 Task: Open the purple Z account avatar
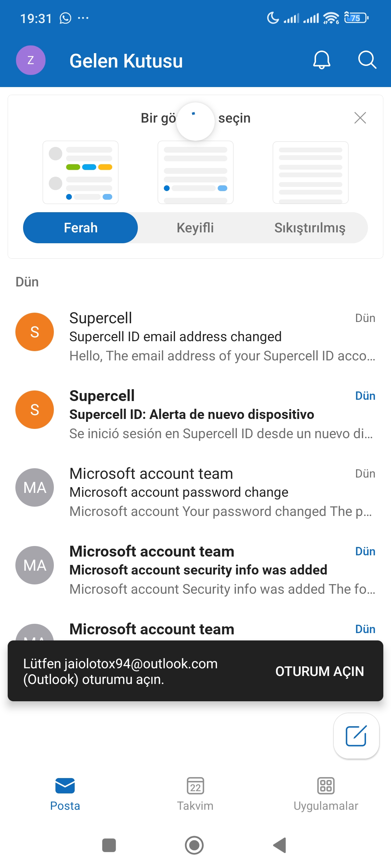tap(31, 60)
